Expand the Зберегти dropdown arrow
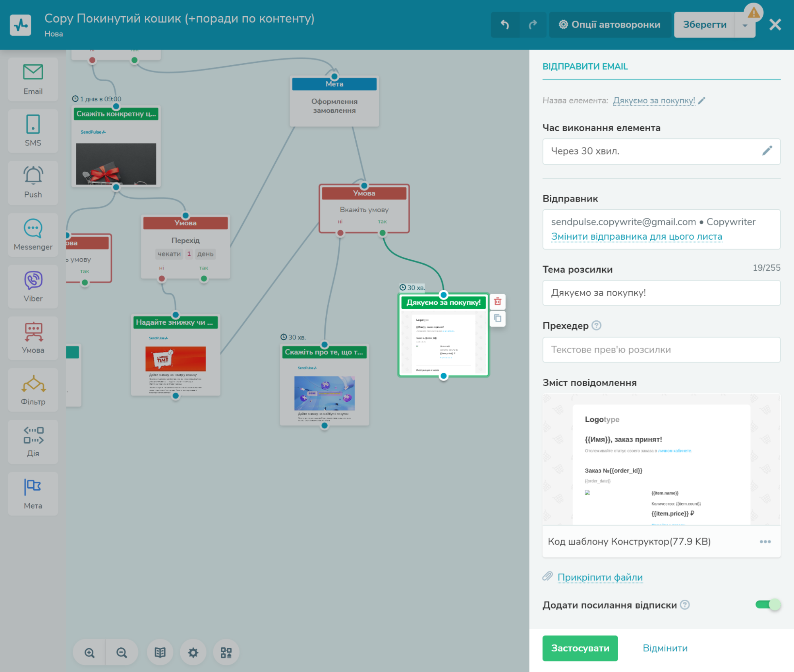 click(x=745, y=25)
